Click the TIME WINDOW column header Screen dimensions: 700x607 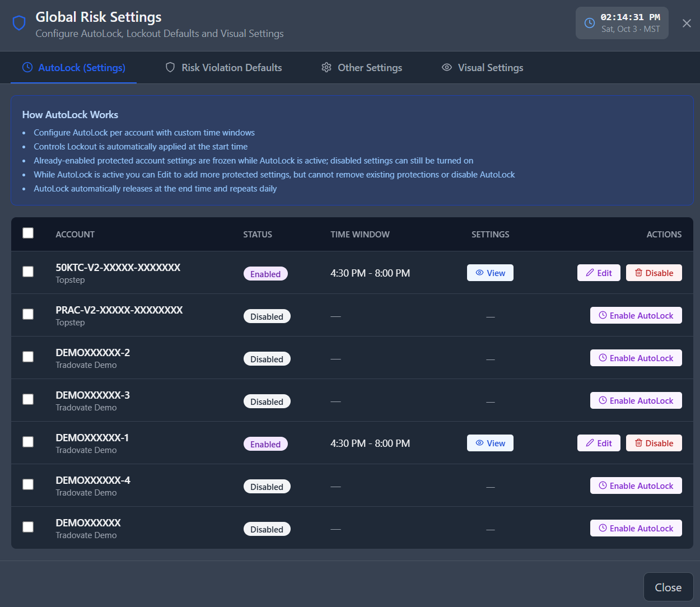pyautogui.click(x=360, y=234)
